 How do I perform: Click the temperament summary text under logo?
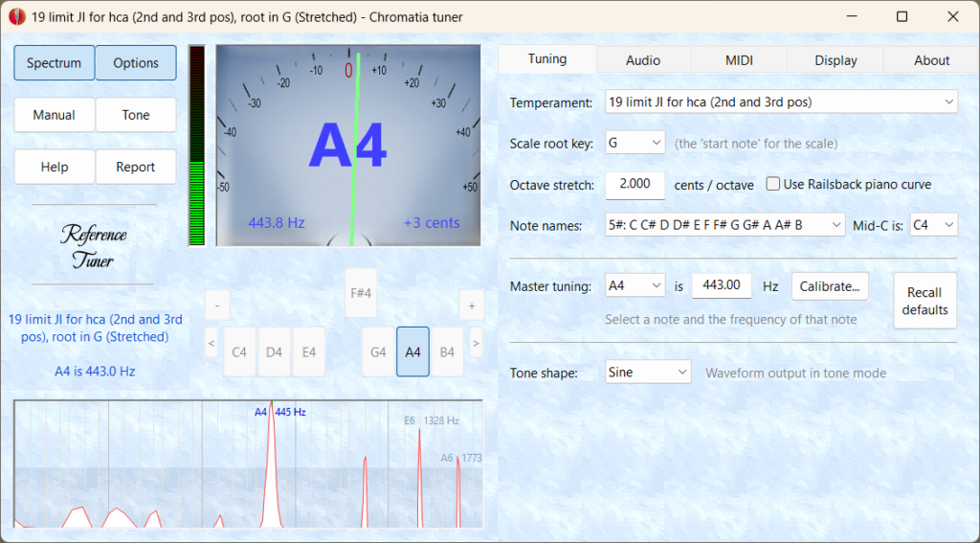coord(95,328)
